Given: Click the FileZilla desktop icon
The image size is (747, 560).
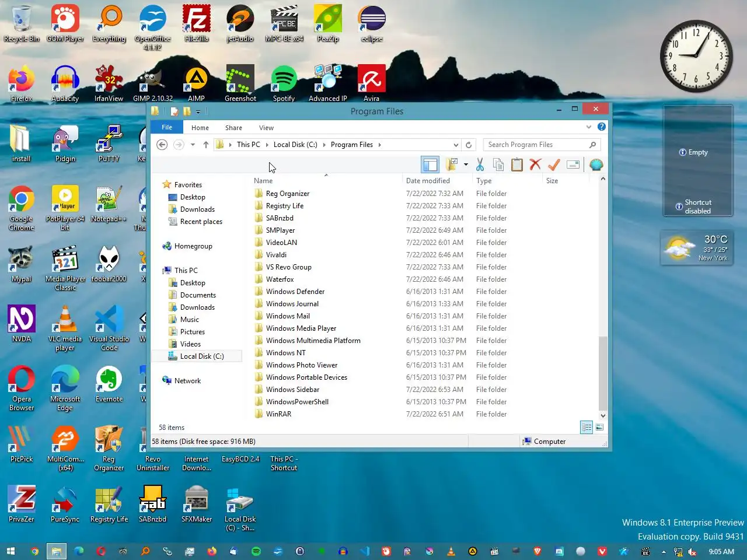Looking at the screenshot, I should pyautogui.click(x=197, y=24).
